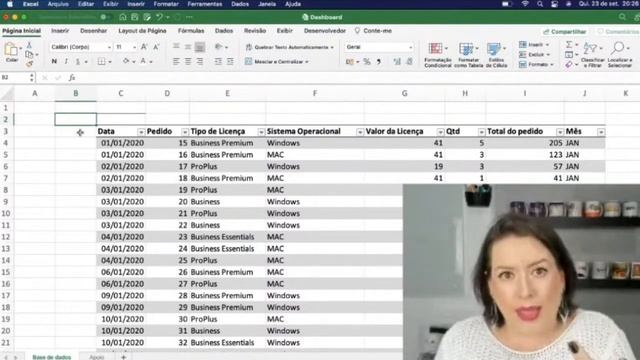The height and width of the screenshot is (360, 640).
Task: Click the fill color bucket icon
Action: (x=126, y=61)
